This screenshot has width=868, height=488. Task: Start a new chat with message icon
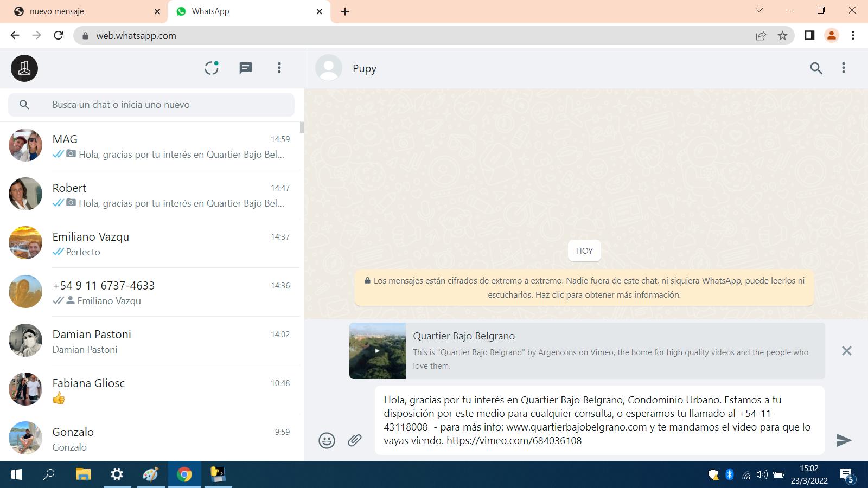click(246, 68)
